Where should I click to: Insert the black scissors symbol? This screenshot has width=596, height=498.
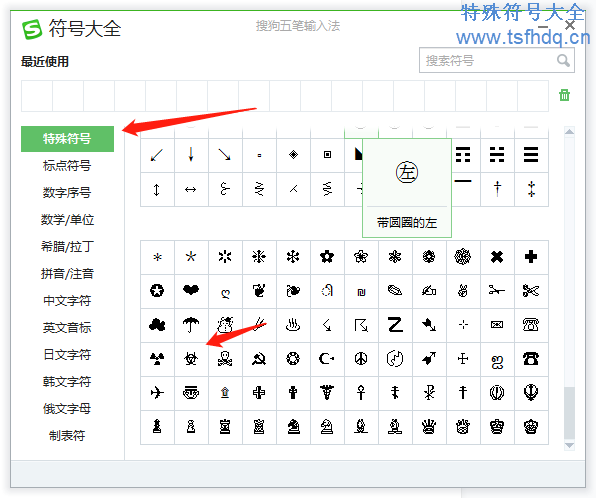(x=531, y=291)
